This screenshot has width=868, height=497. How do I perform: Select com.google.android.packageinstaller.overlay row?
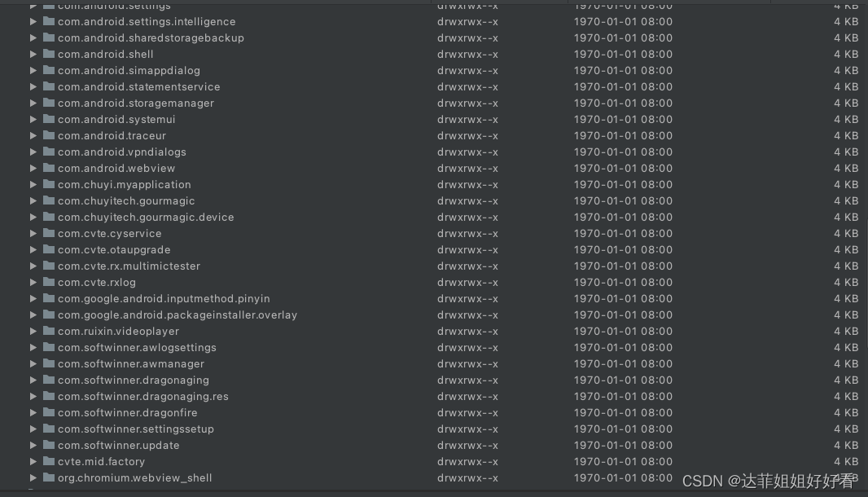click(x=434, y=314)
